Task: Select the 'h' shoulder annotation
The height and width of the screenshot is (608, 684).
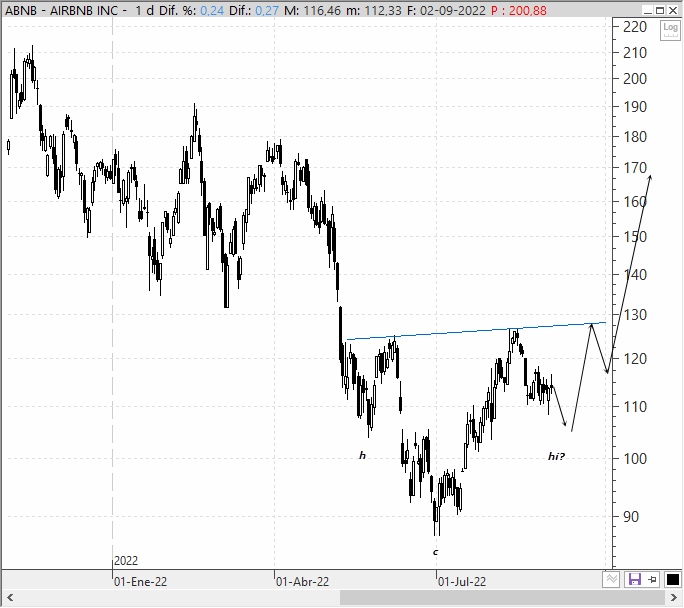Action: 362,456
